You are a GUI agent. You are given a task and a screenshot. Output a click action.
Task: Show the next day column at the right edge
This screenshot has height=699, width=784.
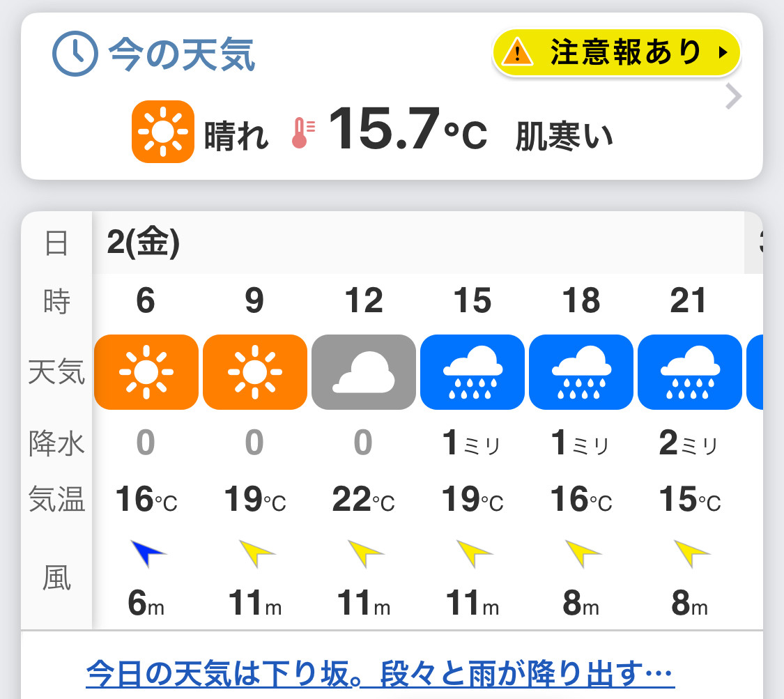pos(754,243)
